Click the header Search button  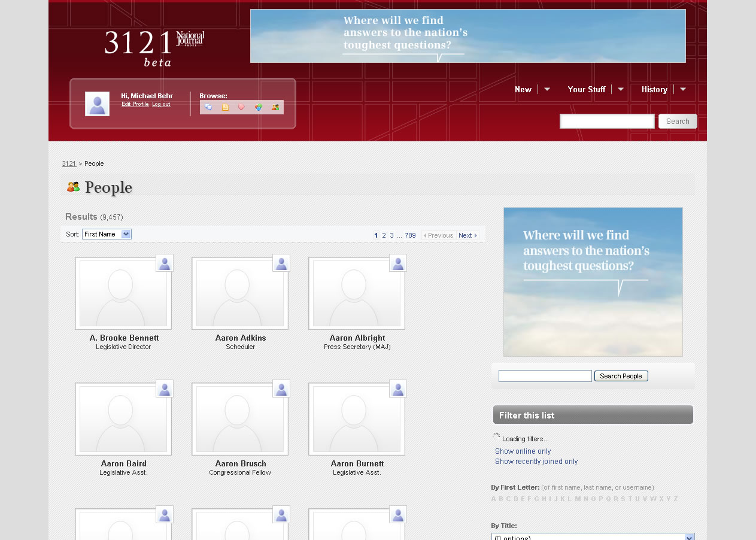[x=678, y=121]
